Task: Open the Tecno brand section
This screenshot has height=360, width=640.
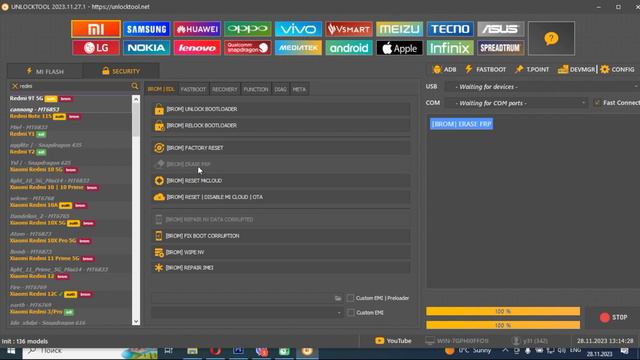Action: (x=450, y=29)
